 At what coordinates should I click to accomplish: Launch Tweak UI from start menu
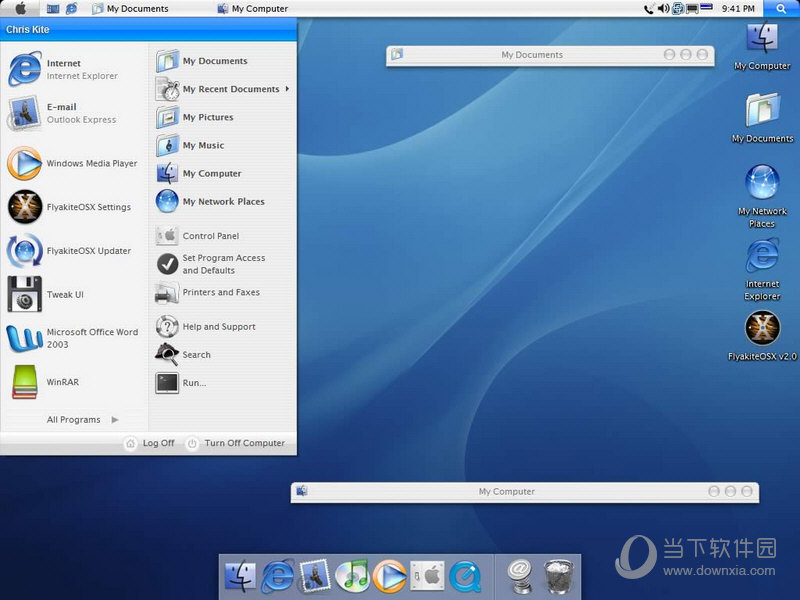[66, 295]
